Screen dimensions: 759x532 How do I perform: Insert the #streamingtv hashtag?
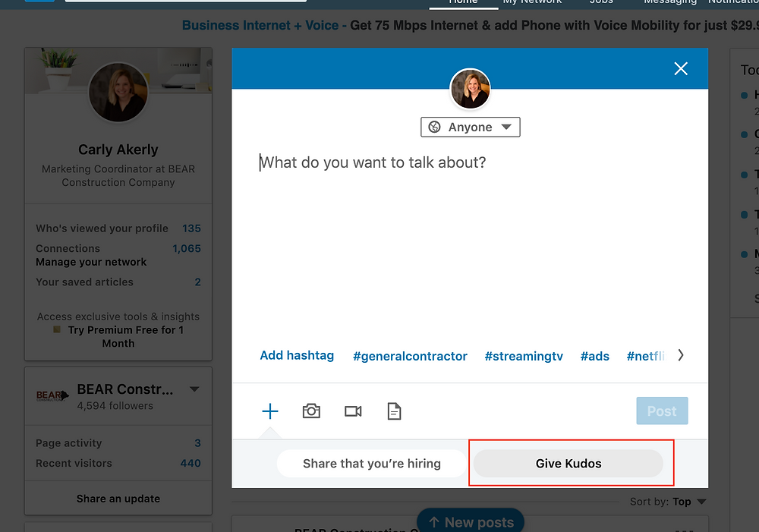click(524, 356)
